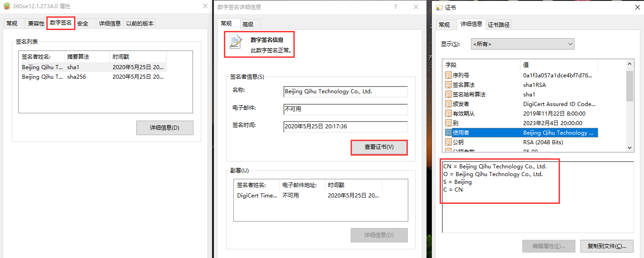Click the serial number (序列号) field icon
The height and width of the screenshot is (258, 644).
[449, 75]
